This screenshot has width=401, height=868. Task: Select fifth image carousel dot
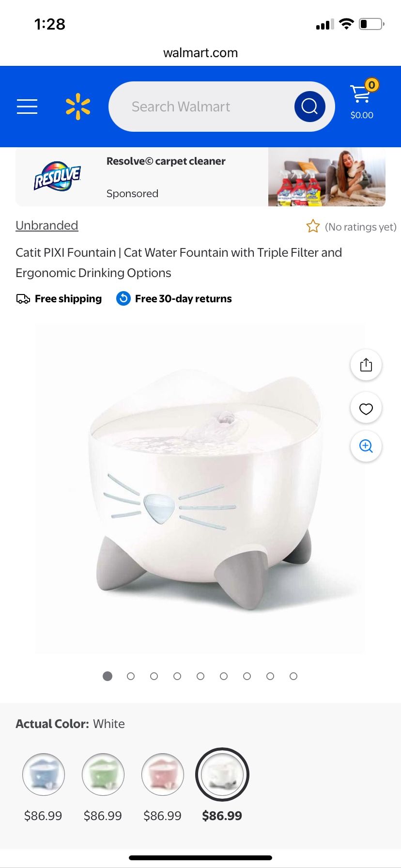pyautogui.click(x=200, y=676)
